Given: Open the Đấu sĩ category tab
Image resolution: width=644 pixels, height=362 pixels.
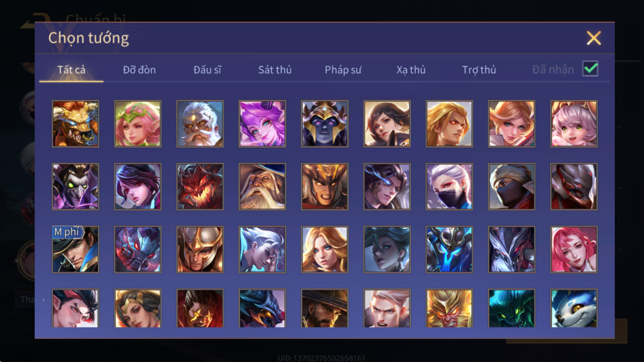Looking at the screenshot, I should 207,70.
